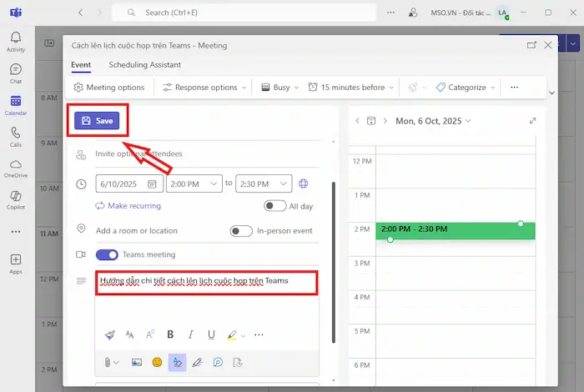This screenshot has height=392, width=584.
Task: Enable the All day toggle
Action: coord(275,206)
